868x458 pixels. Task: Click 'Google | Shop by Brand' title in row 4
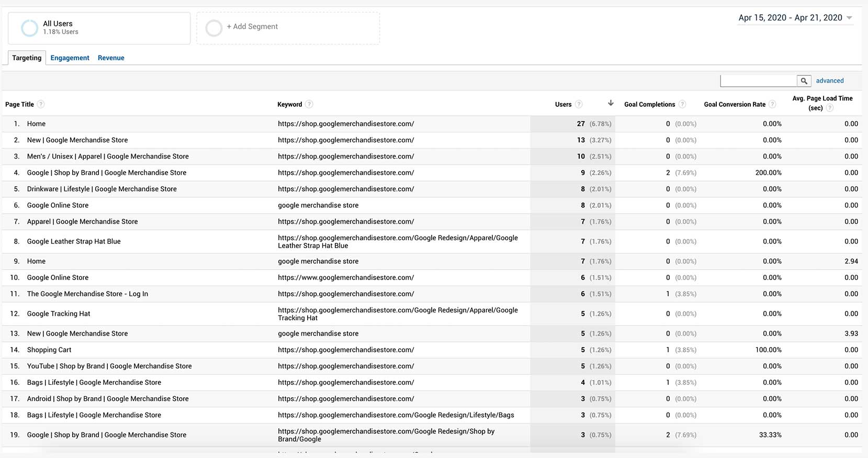(107, 172)
